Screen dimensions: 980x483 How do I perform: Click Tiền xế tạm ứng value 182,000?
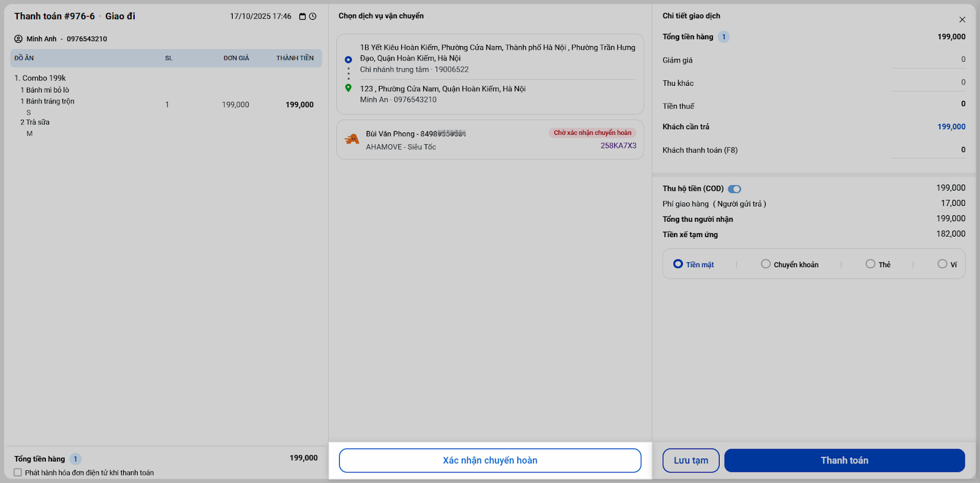pyautogui.click(x=951, y=234)
